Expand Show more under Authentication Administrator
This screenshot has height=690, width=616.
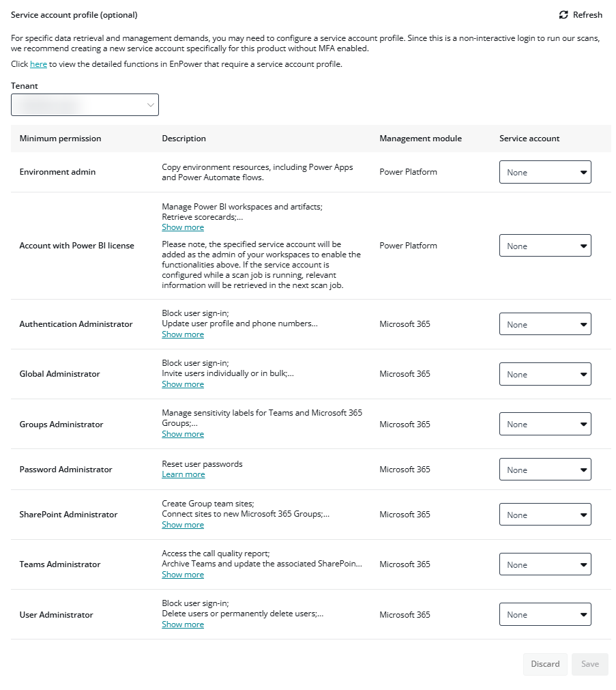pos(182,334)
